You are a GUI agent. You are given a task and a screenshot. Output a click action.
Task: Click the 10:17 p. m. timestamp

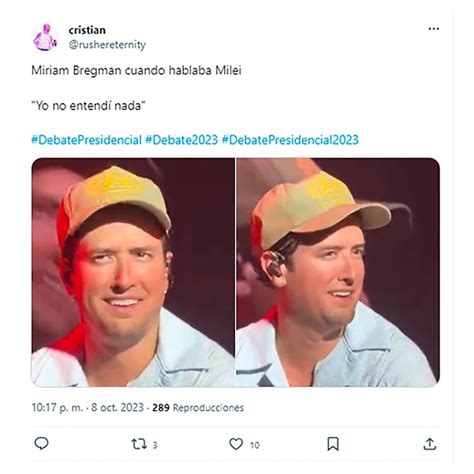[57, 407]
